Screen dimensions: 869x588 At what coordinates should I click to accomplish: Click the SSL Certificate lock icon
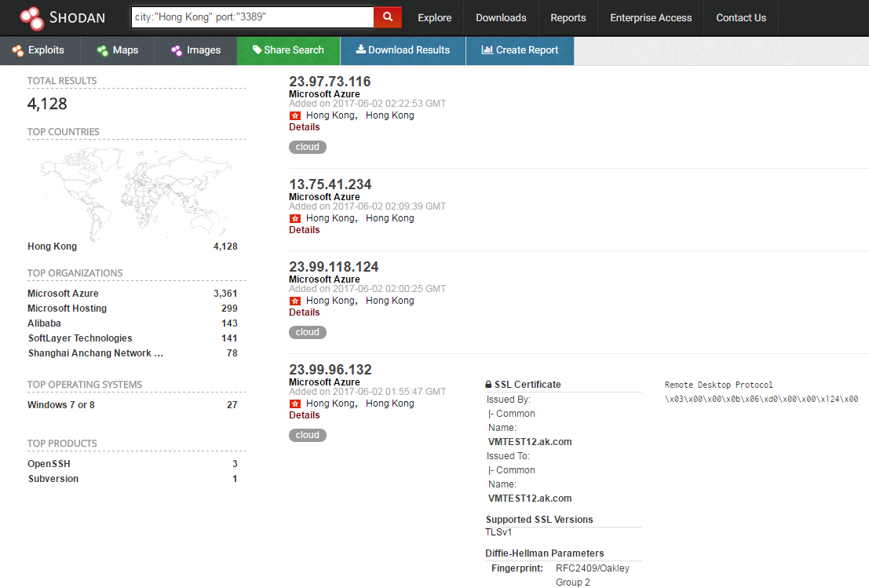click(x=488, y=384)
